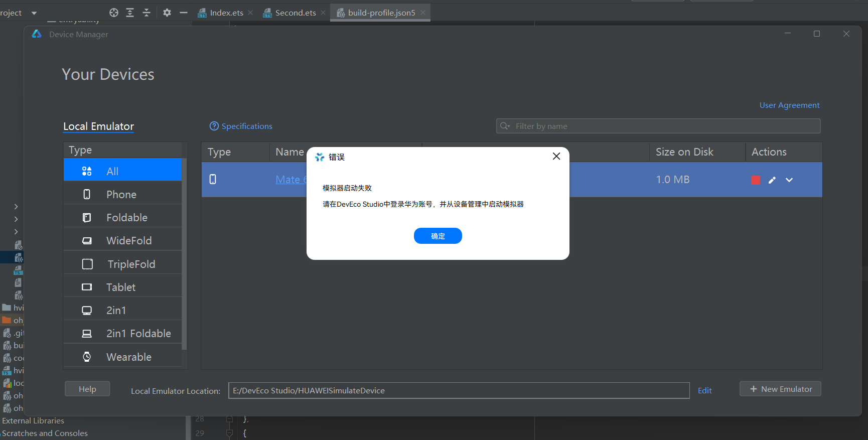Click the 1.0 MB size cell
This screenshot has height=440, width=868.
click(673, 179)
